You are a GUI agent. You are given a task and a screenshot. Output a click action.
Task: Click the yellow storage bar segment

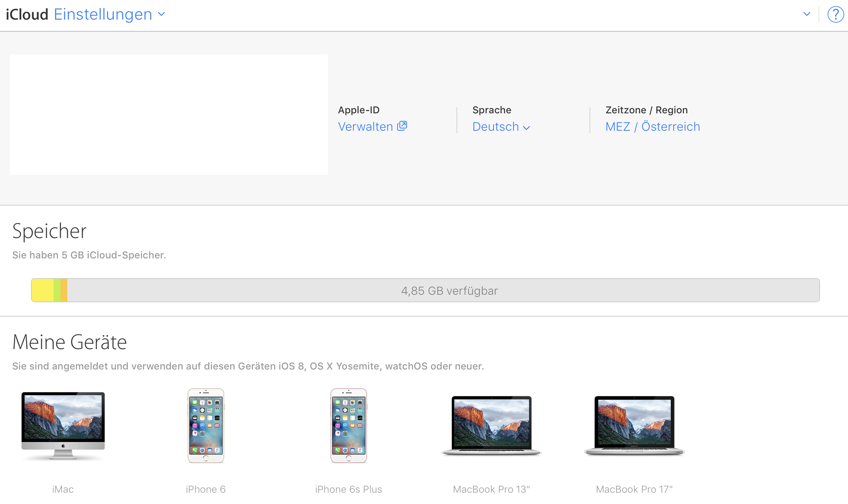point(42,290)
